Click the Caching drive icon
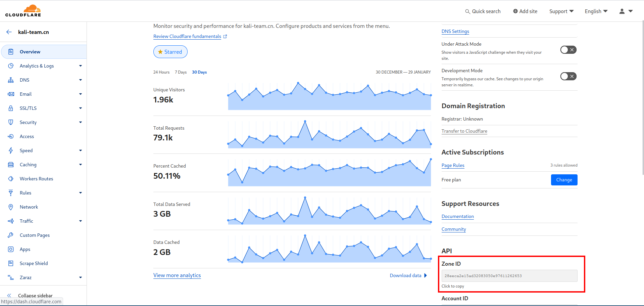Image resolution: width=644 pixels, height=306 pixels. coord(11,165)
